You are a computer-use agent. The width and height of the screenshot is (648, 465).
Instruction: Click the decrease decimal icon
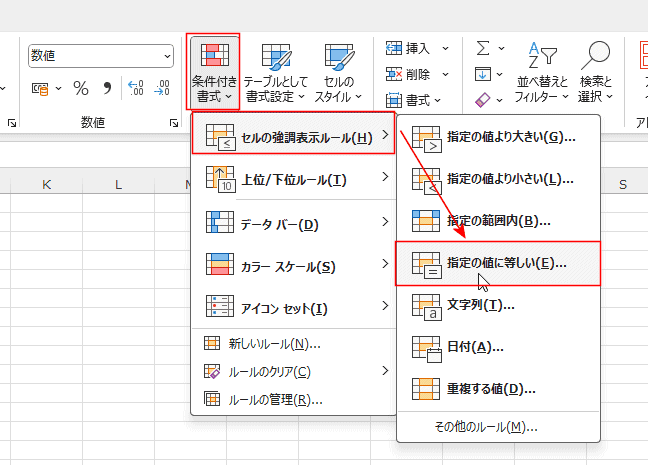pos(162,88)
